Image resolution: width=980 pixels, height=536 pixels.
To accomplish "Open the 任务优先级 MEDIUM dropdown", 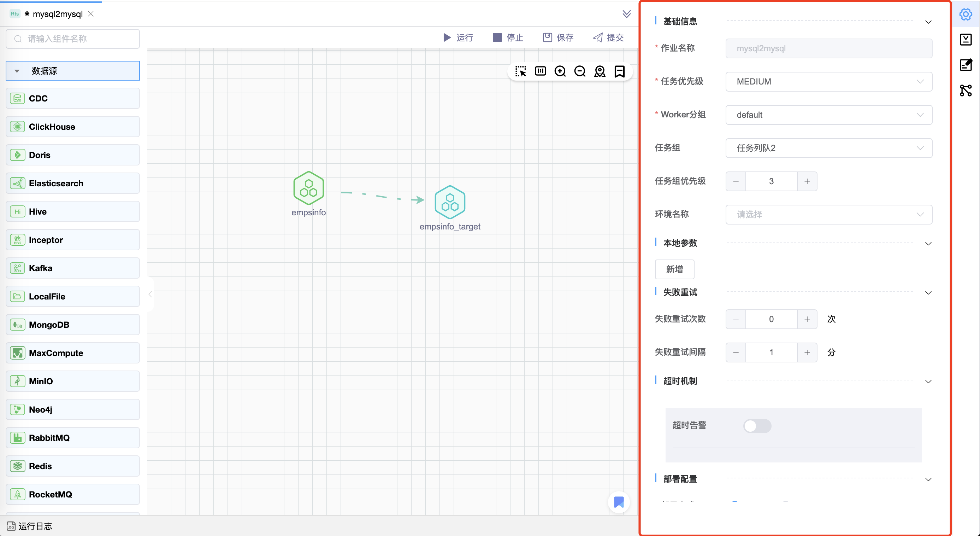I will pyautogui.click(x=828, y=81).
